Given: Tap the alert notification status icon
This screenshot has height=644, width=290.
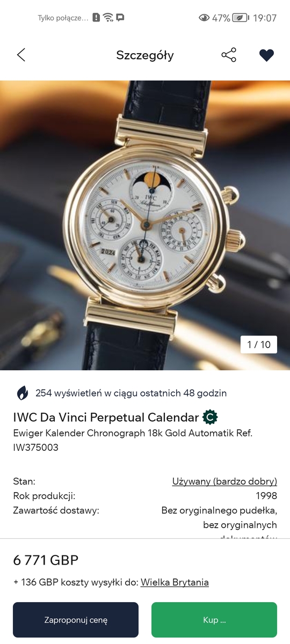Looking at the screenshot, I should pos(96,18).
